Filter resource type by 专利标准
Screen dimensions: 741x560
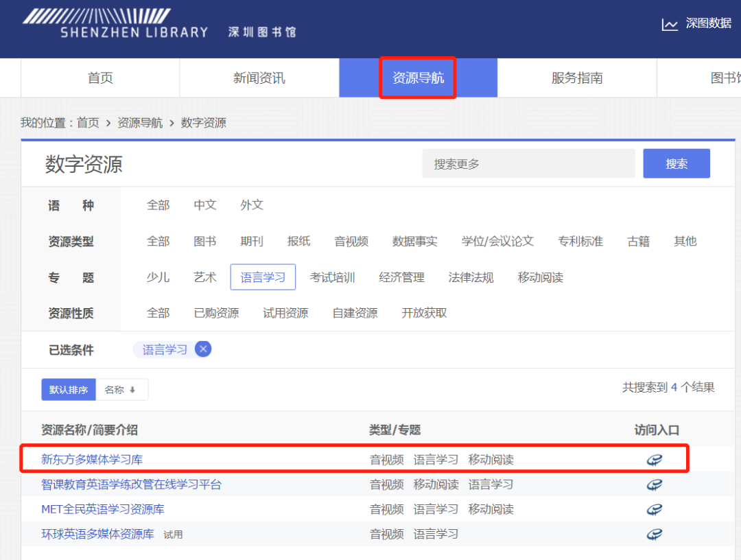[580, 242]
